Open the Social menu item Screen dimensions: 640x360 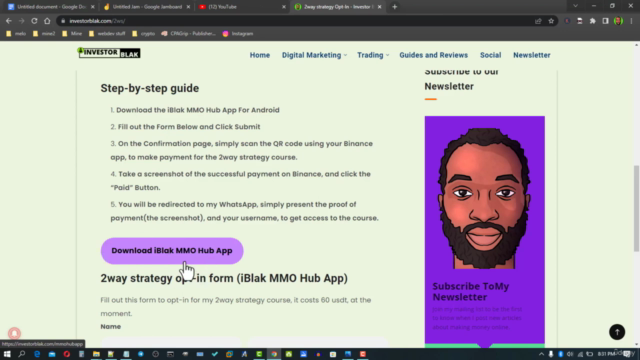coord(490,55)
